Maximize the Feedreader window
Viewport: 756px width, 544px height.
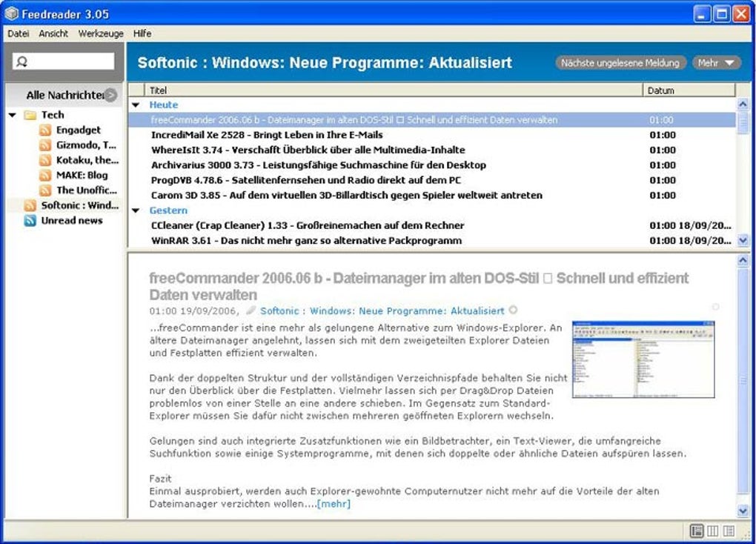(x=722, y=14)
